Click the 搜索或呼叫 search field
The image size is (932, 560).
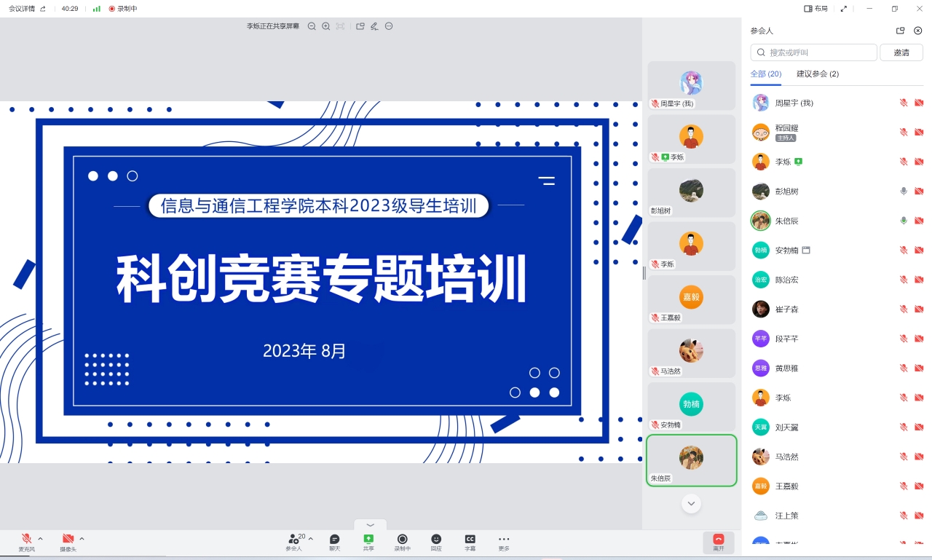(x=813, y=52)
